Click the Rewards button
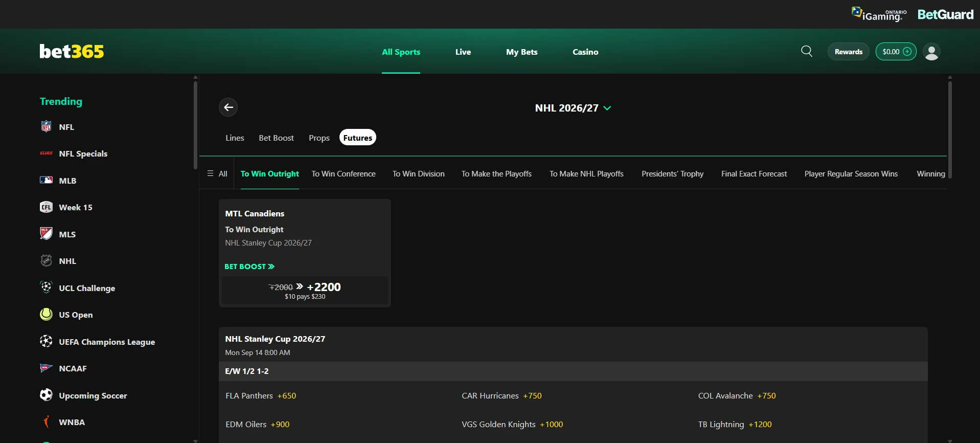The width and height of the screenshot is (980, 443). pyautogui.click(x=849, y=52)
